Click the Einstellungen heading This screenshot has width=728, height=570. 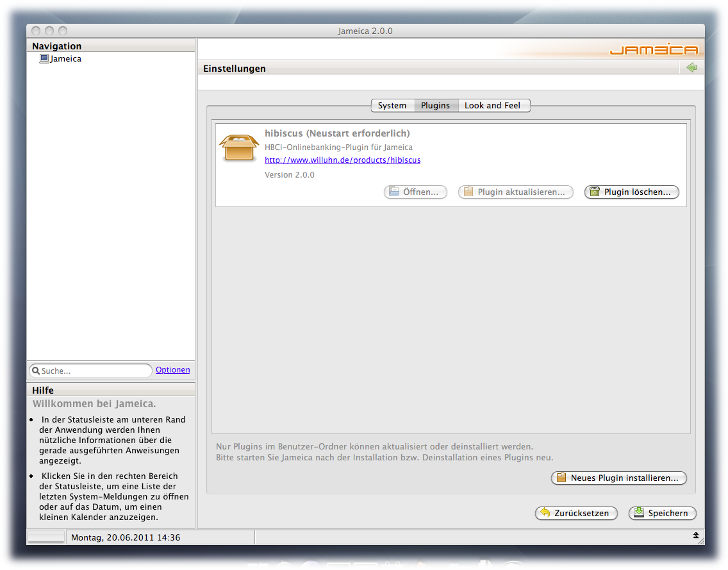[x=235, y=69]
